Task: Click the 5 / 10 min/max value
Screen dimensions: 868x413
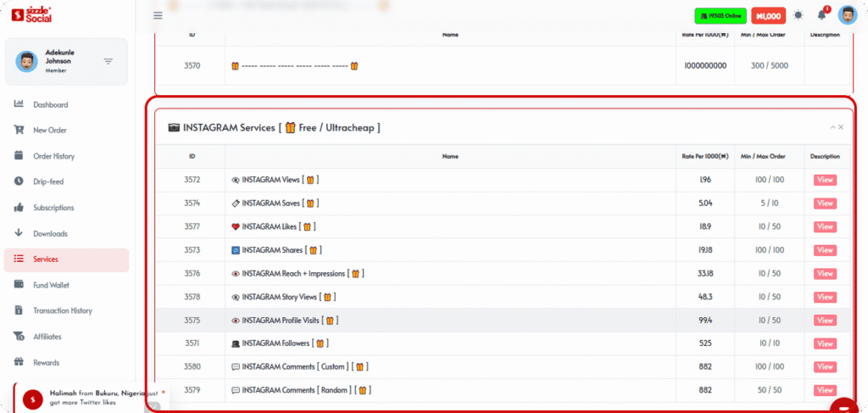Action: coord(770,204)
